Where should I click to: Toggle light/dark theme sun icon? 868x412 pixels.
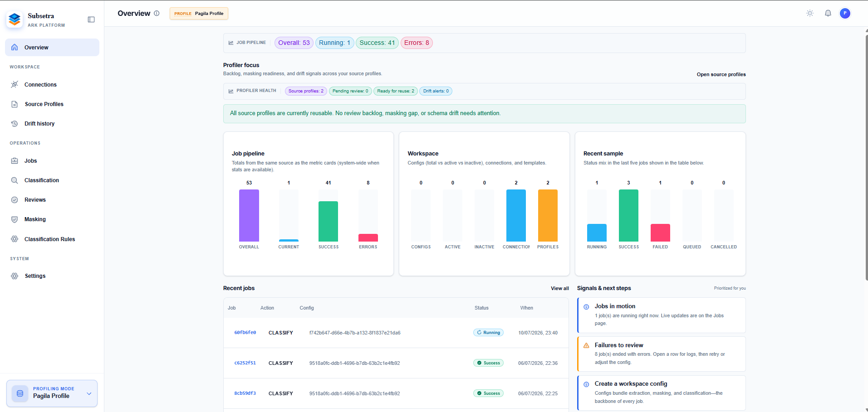click(x=810, y=13)
